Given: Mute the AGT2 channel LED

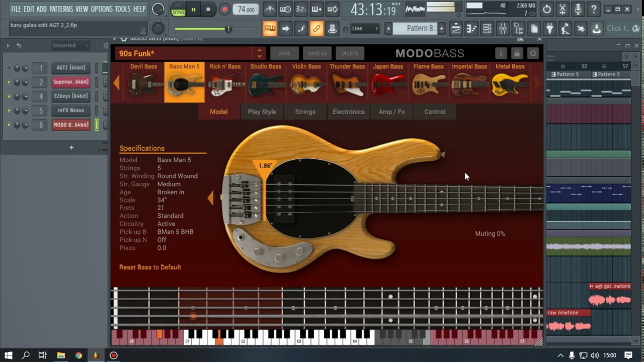Looking at the screenshot, I should point(9,68).
